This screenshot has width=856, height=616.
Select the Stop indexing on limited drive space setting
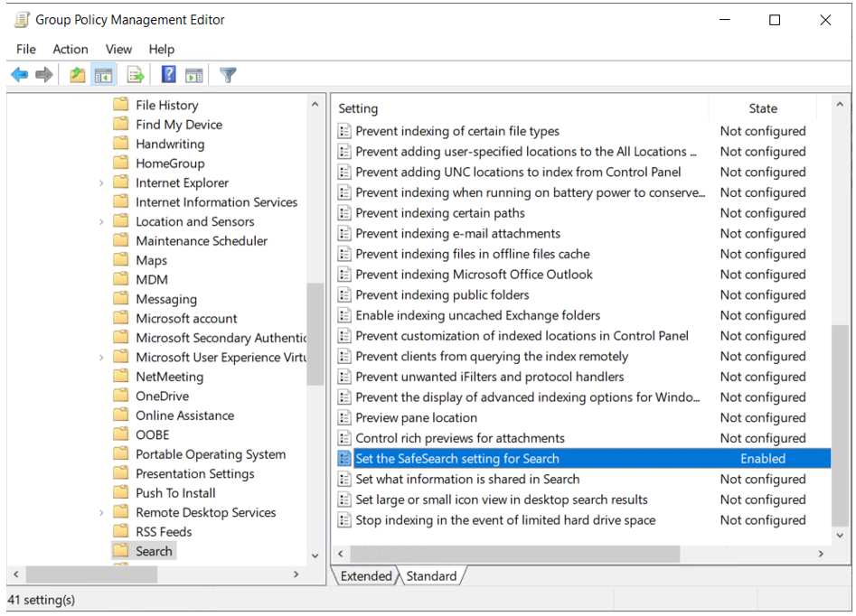[494, 519]
